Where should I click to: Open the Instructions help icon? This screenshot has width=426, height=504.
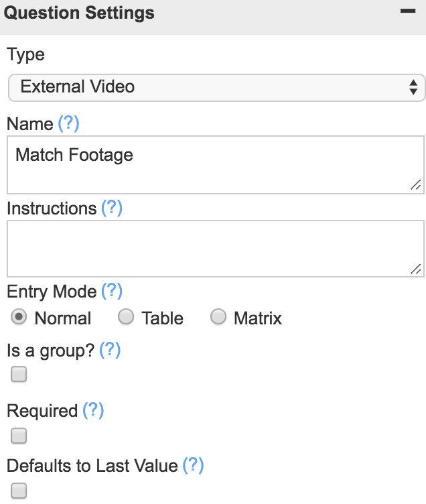tap(112, 208)
